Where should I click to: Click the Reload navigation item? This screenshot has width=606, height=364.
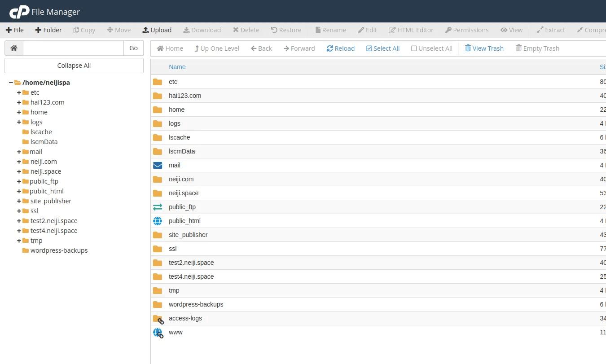click(x=340, y=48)
